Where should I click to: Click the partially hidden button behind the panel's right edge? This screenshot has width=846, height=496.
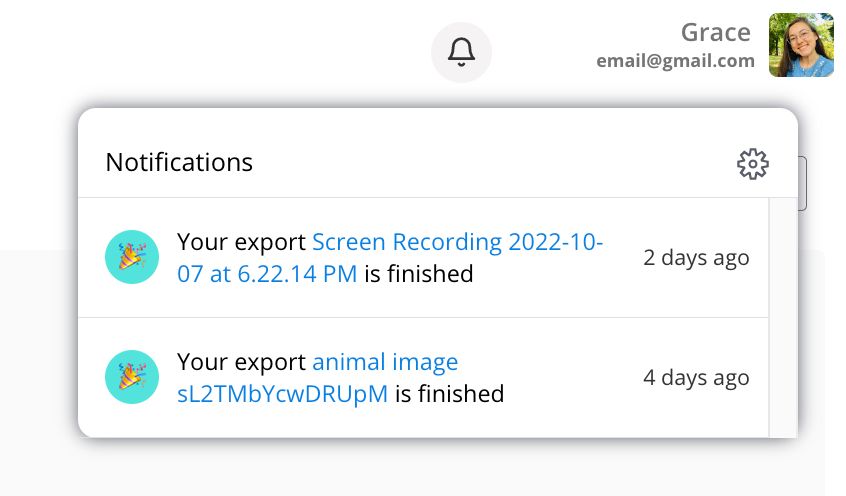pos(802,183)
